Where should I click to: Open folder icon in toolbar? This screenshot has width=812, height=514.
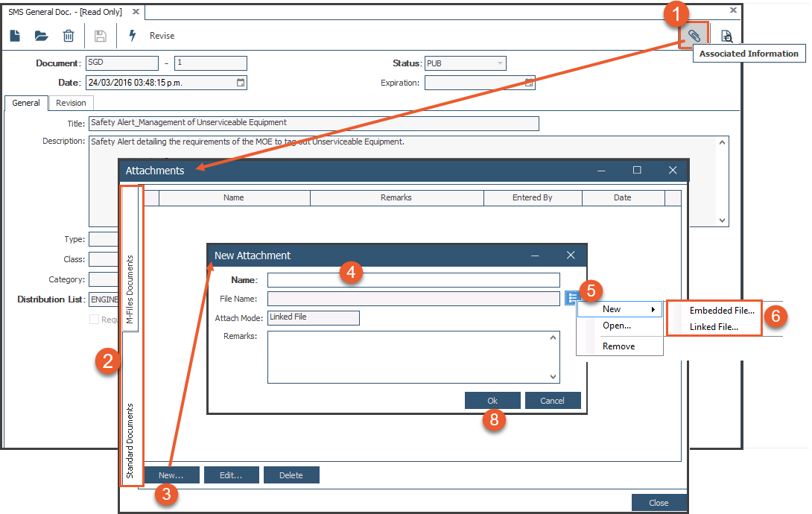[x=42, y=36]
